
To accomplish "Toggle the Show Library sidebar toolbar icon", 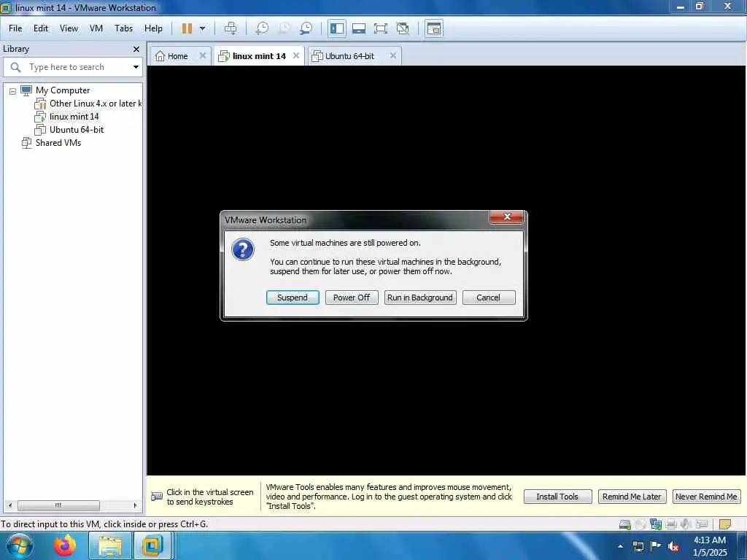I will tap(337, 28).
